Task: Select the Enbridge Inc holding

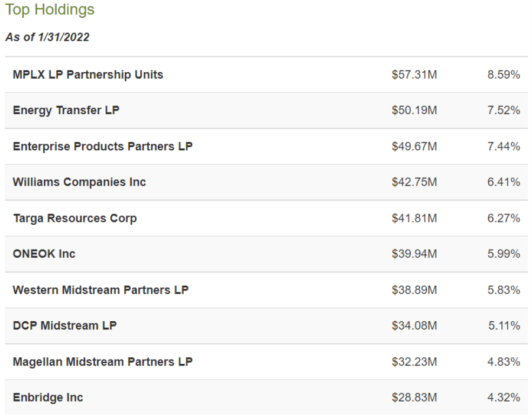Action: click(48, 398)
